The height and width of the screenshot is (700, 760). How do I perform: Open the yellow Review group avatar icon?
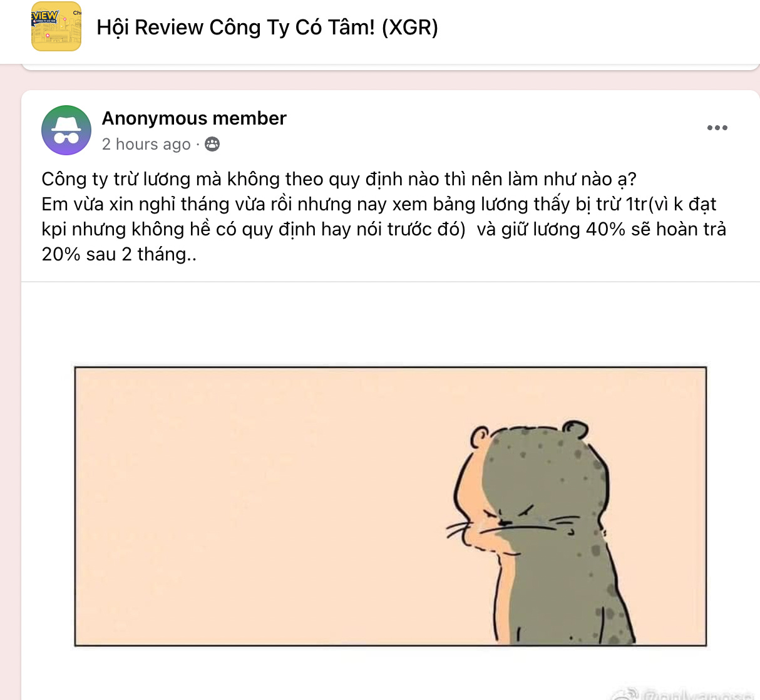[x=56, y=26]
